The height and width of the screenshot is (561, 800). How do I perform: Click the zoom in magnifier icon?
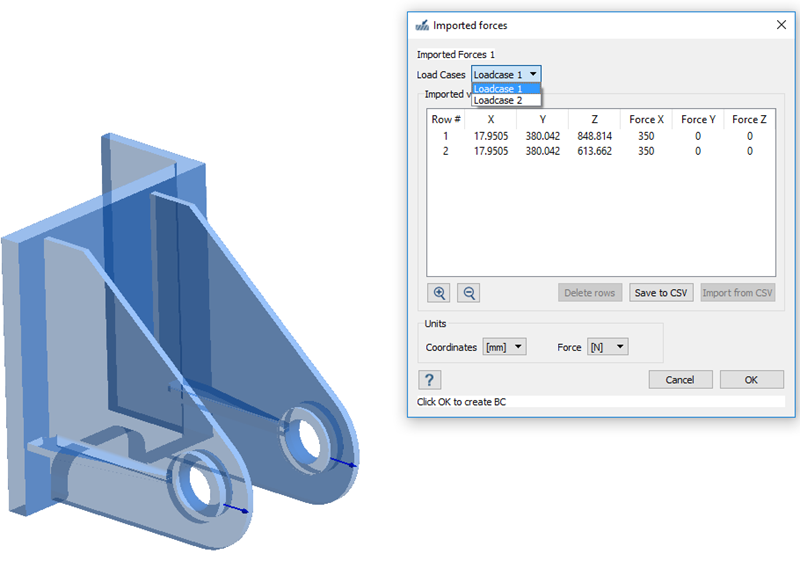click(x=438, y=293)
